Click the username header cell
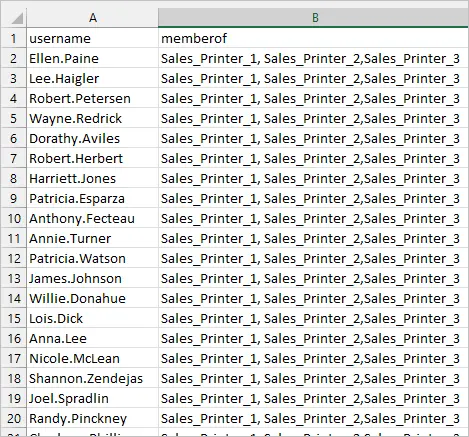 pos(93,38)
